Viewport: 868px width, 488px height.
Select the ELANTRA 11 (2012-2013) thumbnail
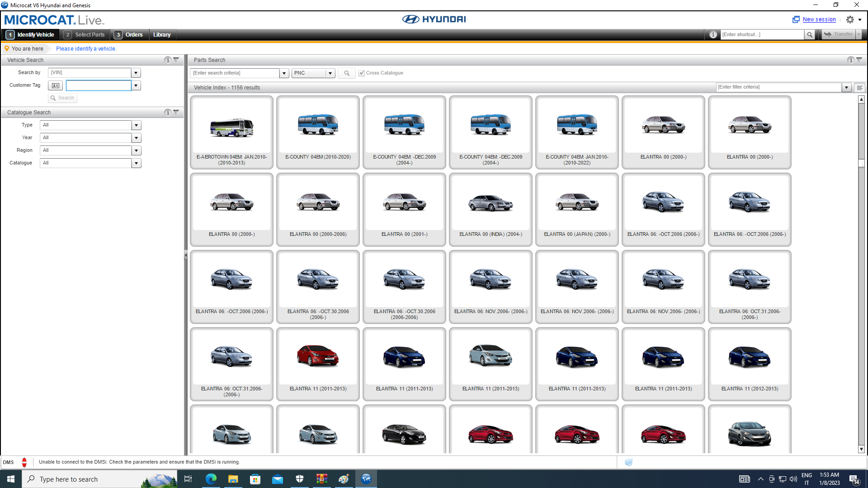coord(750,364)
